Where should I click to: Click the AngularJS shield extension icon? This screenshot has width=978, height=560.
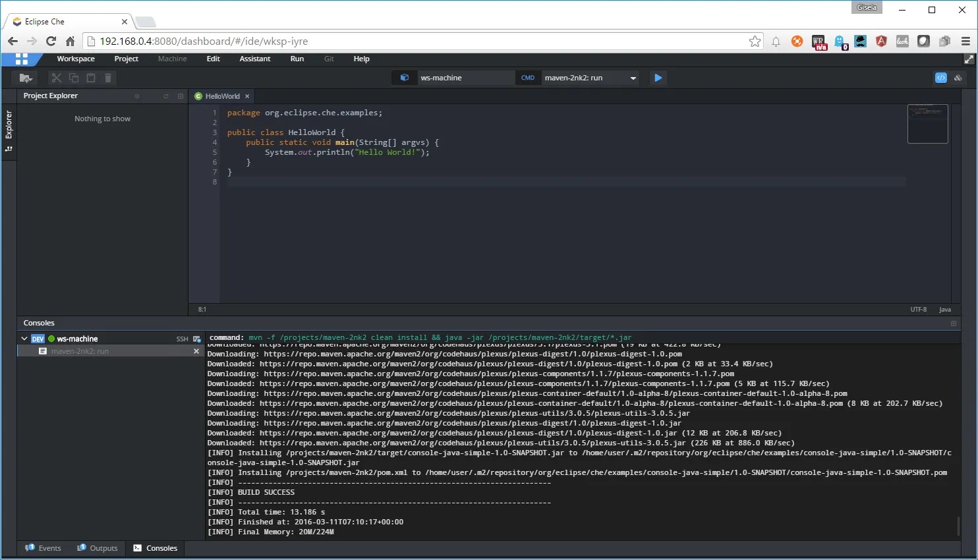[881, 41]
